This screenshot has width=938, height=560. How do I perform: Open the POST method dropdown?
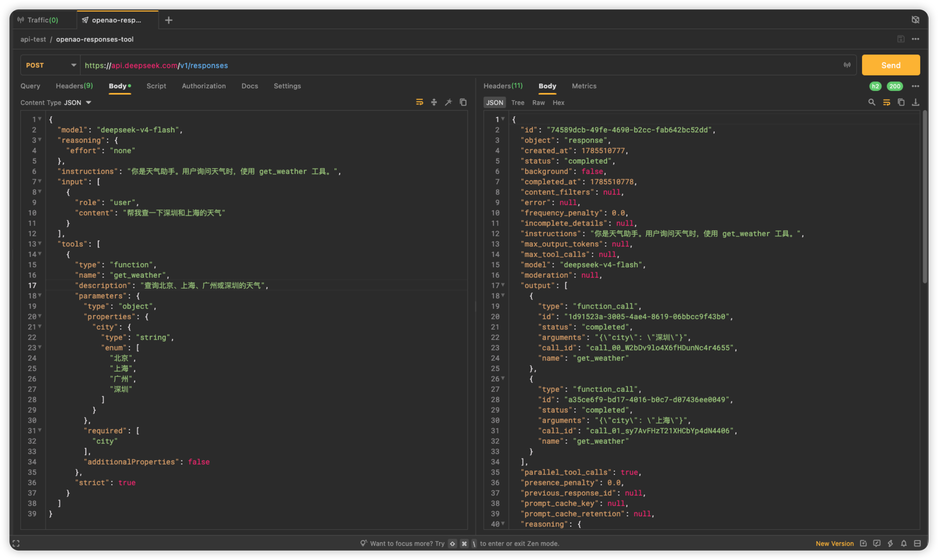[50, 65]
